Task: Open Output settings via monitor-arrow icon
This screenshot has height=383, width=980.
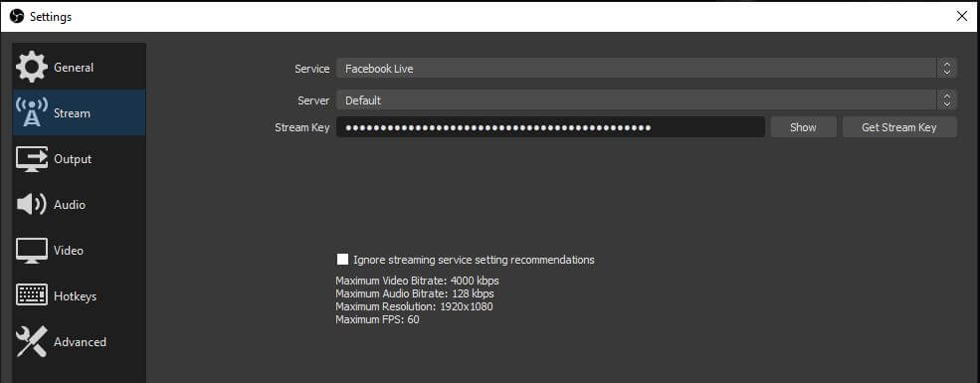Action: click(31, 159)
